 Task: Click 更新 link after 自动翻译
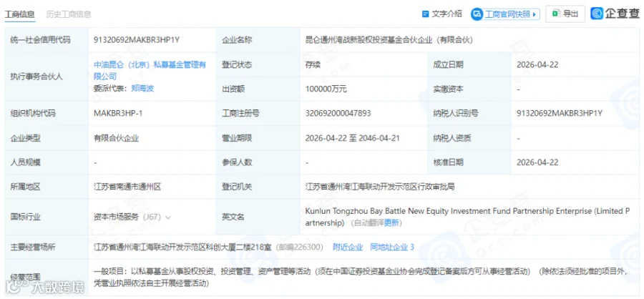(x=393, y=223)
